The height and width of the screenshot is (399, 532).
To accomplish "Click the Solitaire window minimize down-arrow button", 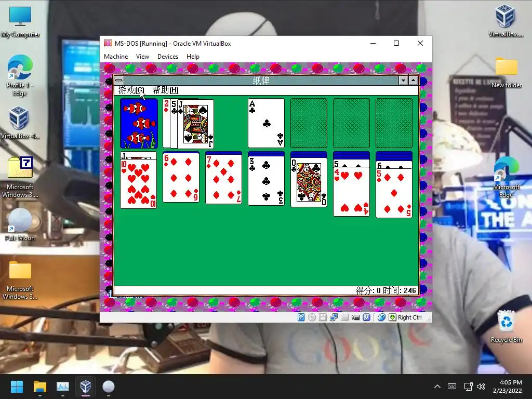I will 403,81.
